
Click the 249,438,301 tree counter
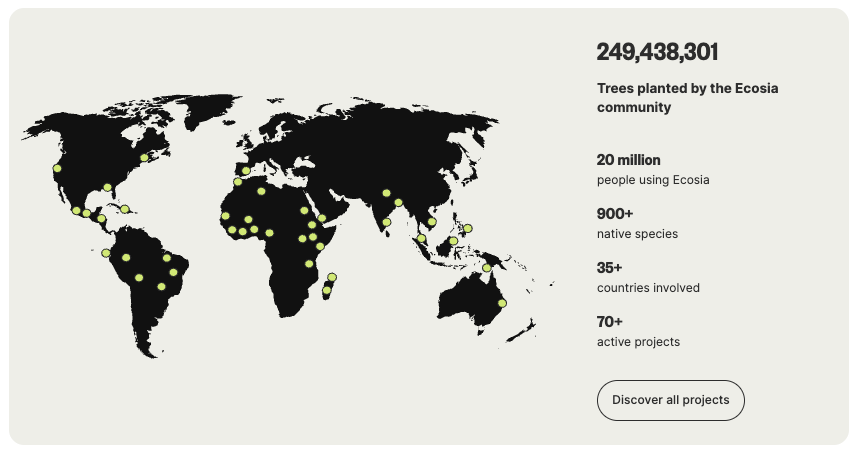pos(657,52)
